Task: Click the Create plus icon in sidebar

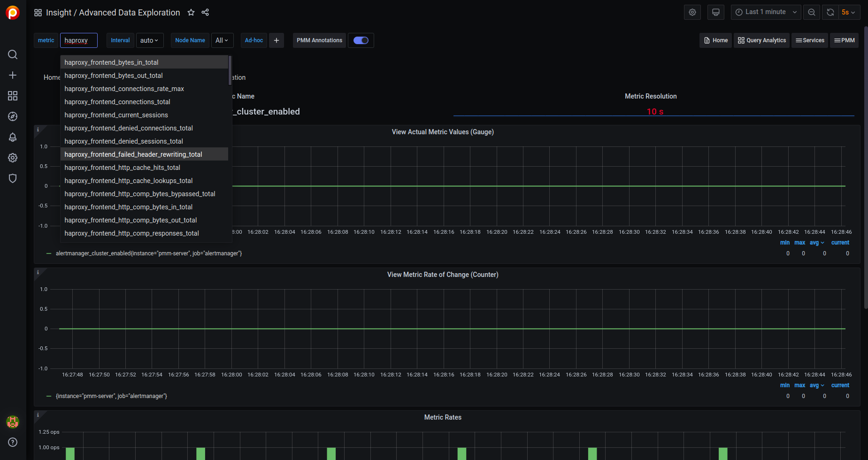Action: click(x=13, y=75)
